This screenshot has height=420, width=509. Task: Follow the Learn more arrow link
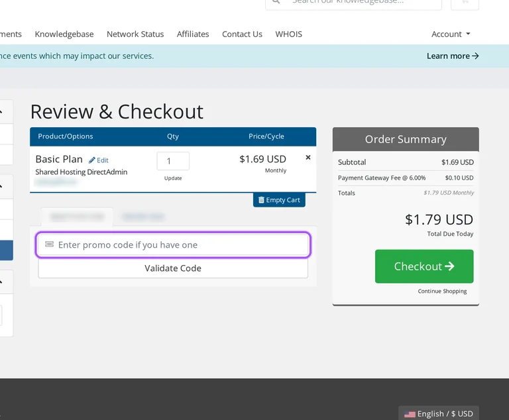click(453, 56)
